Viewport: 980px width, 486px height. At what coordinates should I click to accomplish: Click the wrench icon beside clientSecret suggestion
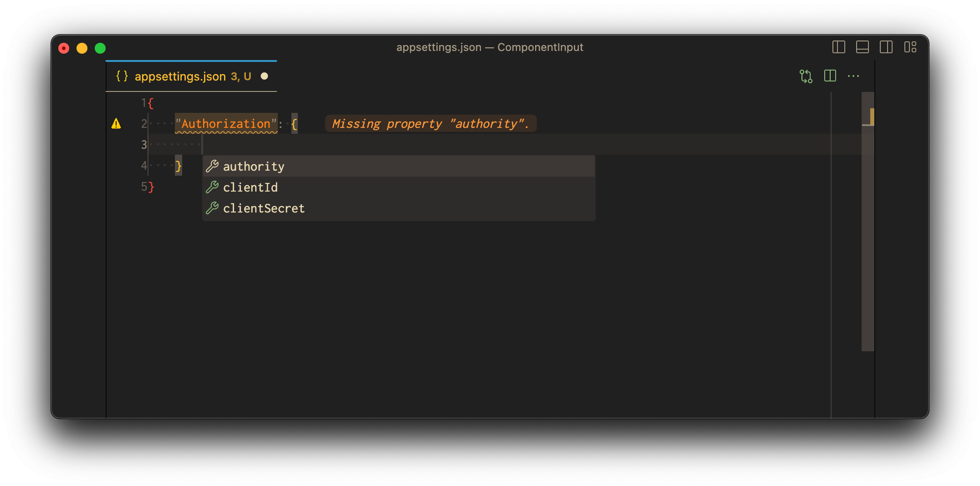pyautogui.click(x=212, y=208)
